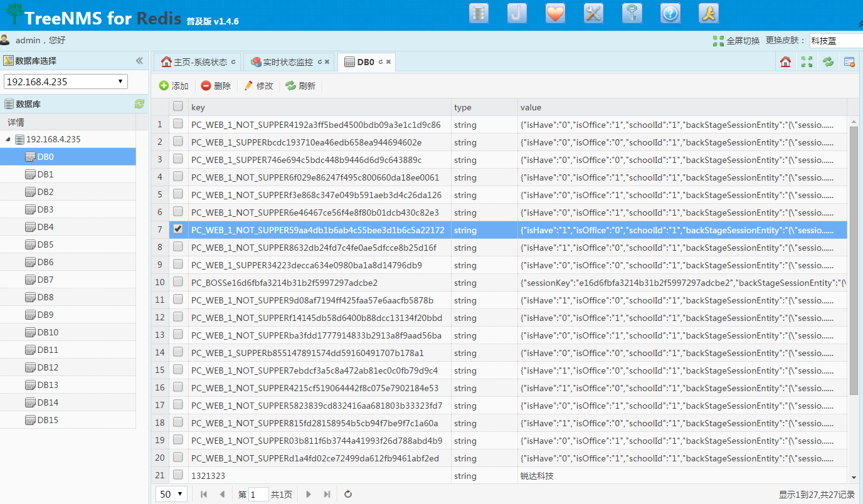Click the 添加 add button

(x=174, y=86)
